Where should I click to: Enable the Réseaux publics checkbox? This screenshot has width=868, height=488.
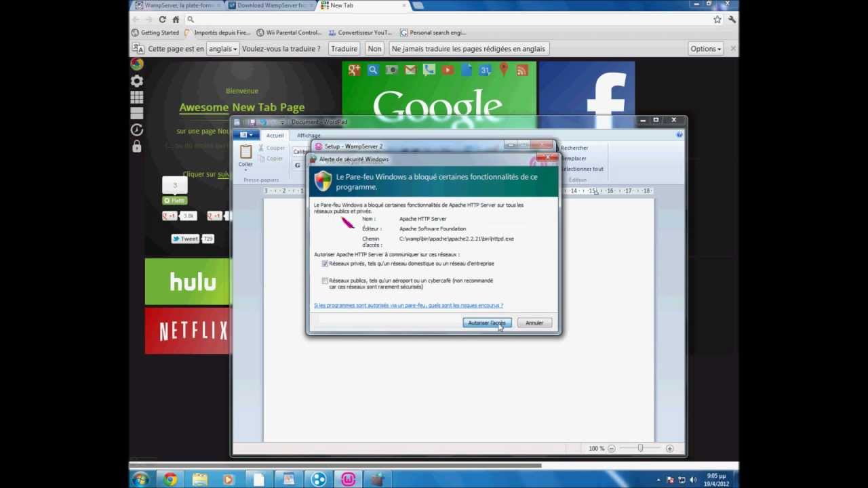coord(325,281)
